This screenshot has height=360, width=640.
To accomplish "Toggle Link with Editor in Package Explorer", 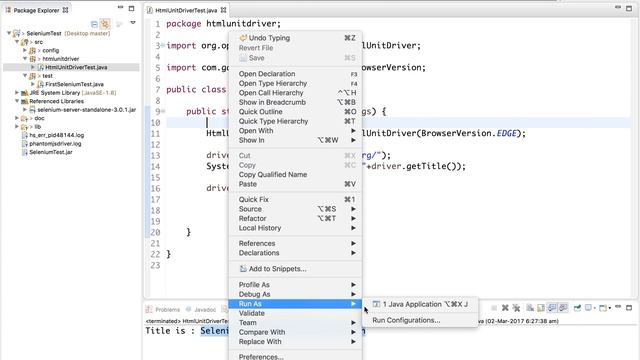I will [x=105, y=24].
